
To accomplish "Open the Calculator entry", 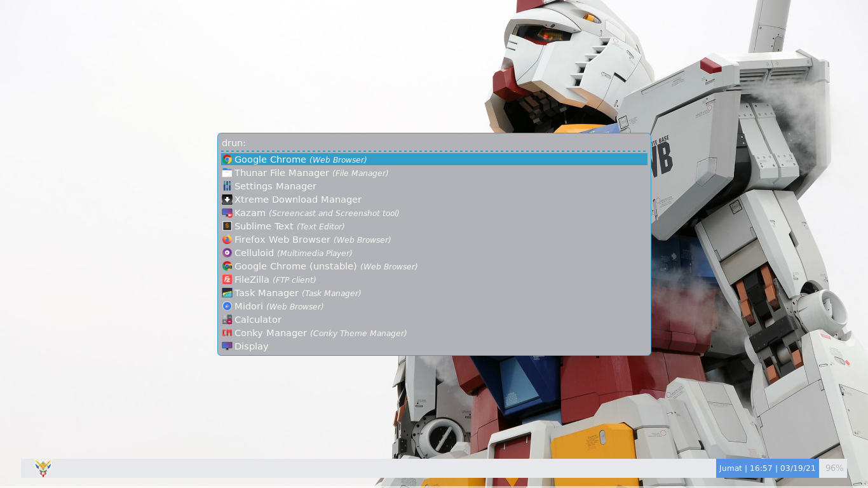I will (434, 320).
